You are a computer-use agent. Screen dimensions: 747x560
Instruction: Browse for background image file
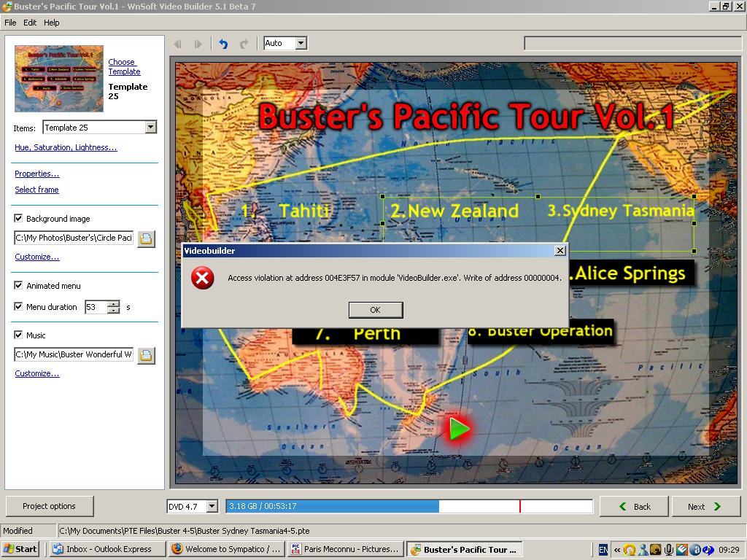pos(146,238)
